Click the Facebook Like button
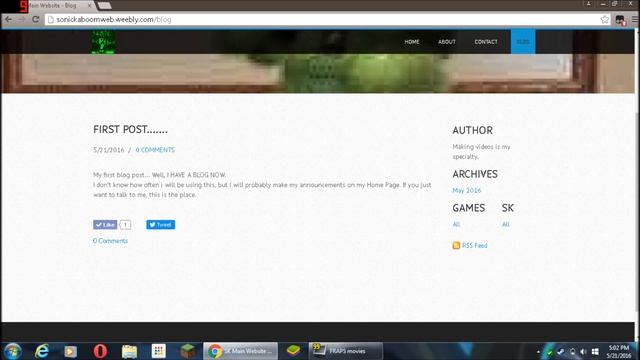The image size is (640, 360). pyautogui.click(x=105, y=224)
